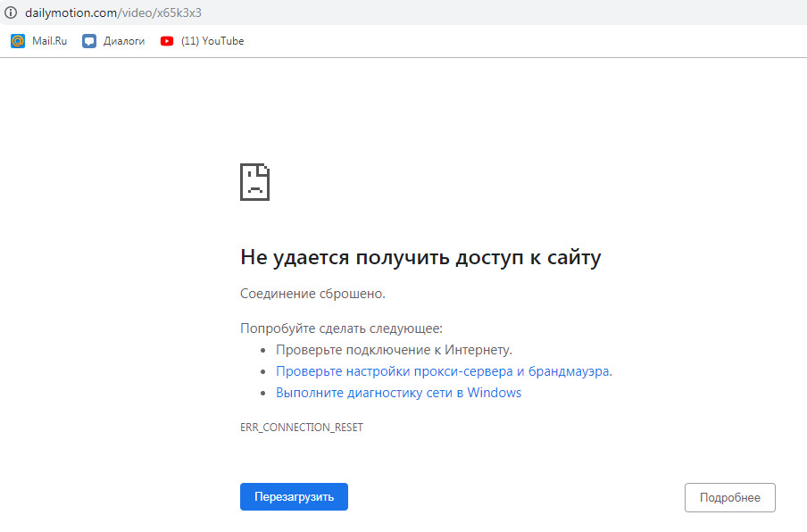Click the Mail.Ru bookmark icon
Viewport: 807px width, 532px height.
point(18,41)
